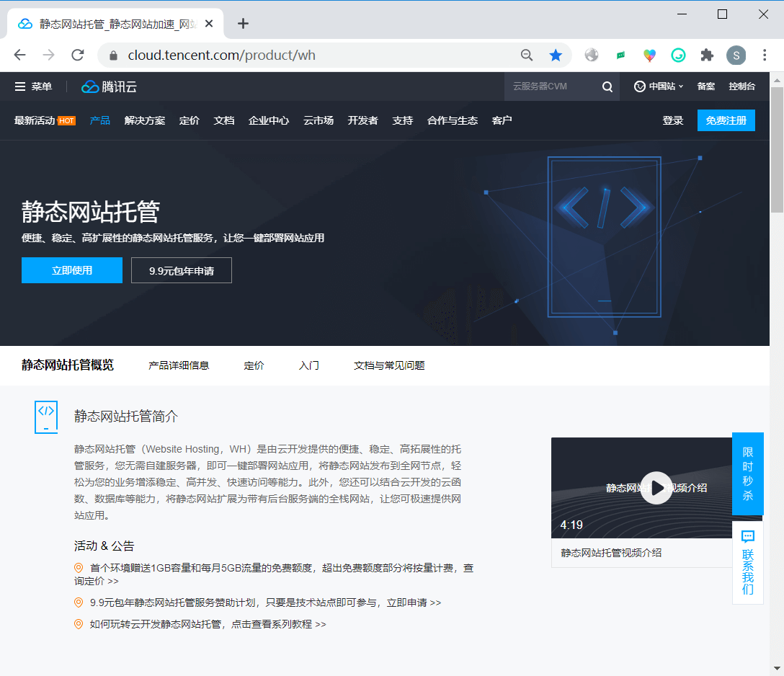
Task: Click the 腾讯云 logo
Action: click(109, 86)
